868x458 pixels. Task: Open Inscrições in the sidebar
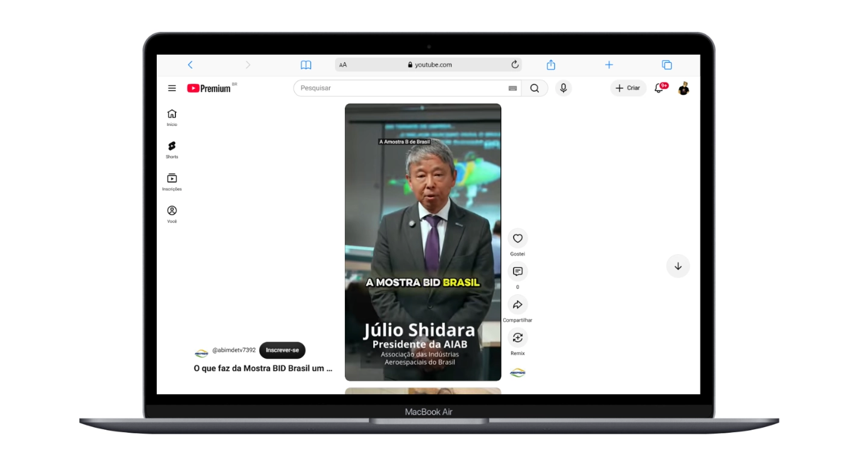coord(172,183)
